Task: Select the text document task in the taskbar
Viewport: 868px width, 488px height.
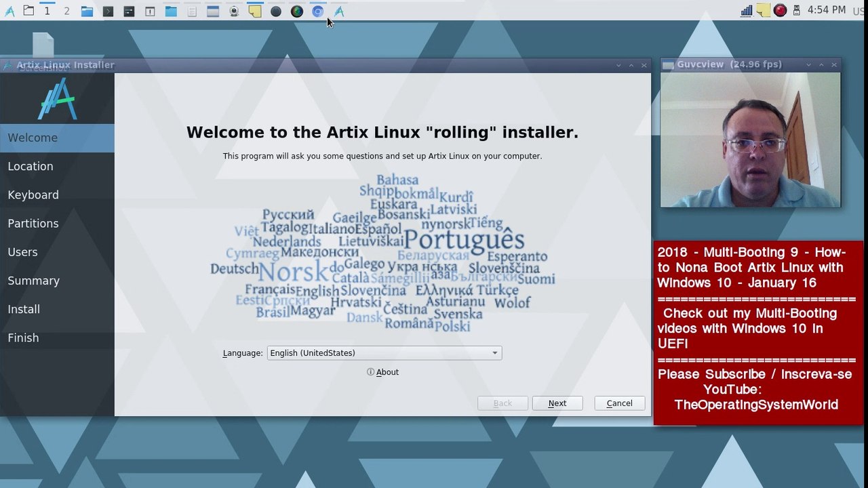Action: (x=192, y=11)
